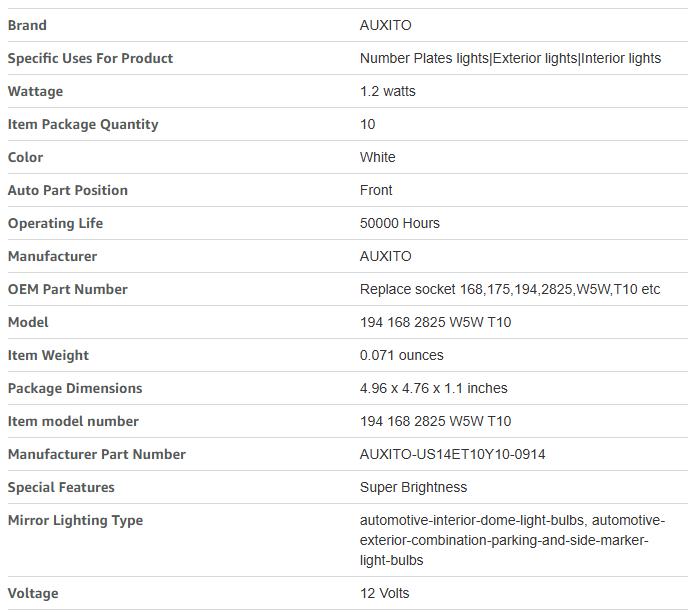Select the 'Super Brightness' special feature

(413, 487)
